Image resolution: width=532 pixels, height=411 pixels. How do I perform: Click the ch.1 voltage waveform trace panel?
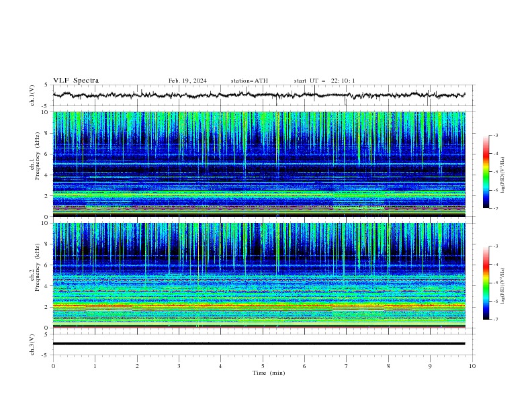point(264,95)
